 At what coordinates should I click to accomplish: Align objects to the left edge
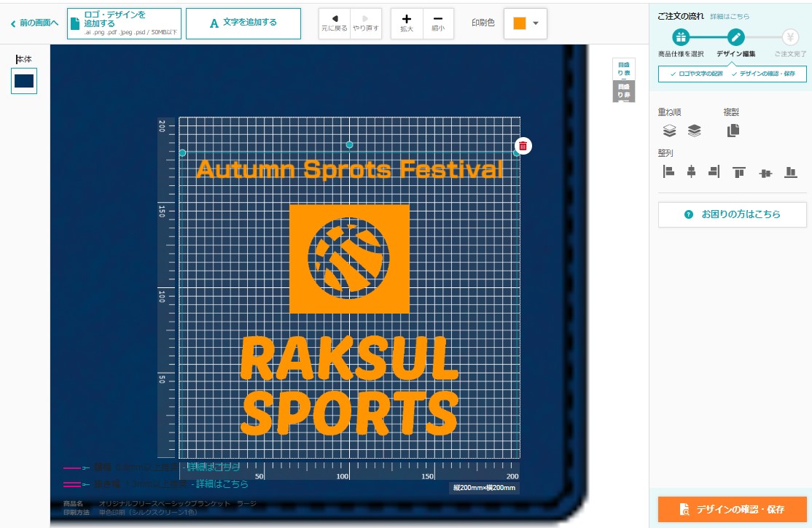(x=668, y=171)
